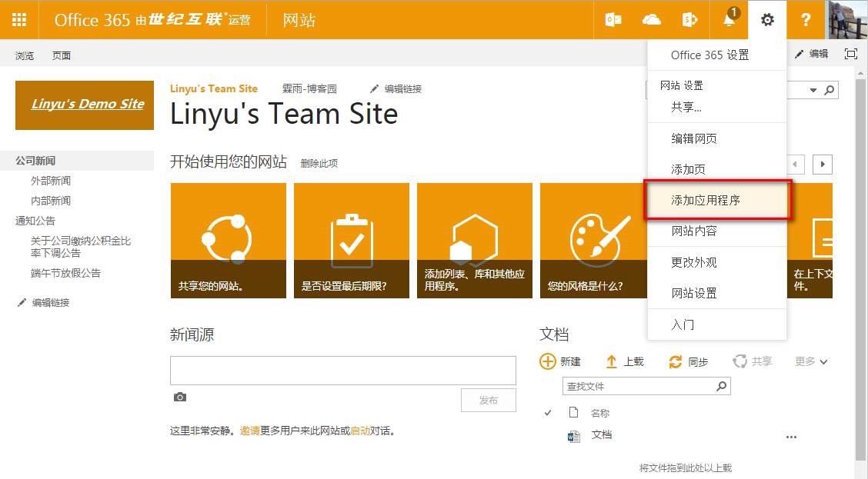Viewport: 868px width, 479px height.
Task: Open the help question mark icon
Action: tap(806, 20)
